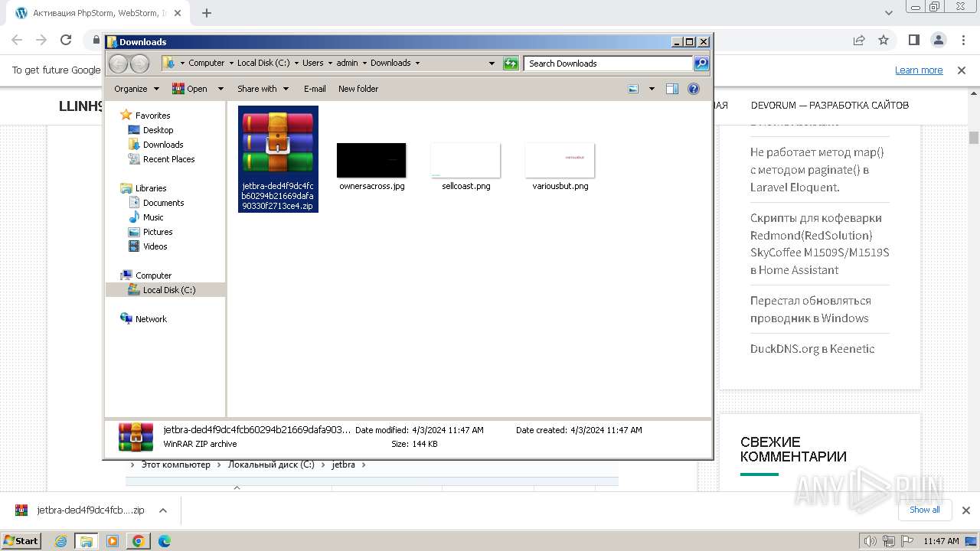Open DEVORUM — РАЗРАБОТКА САЙТОВ menu link
The image size is (980, 551).
click(x=830, y=106)
